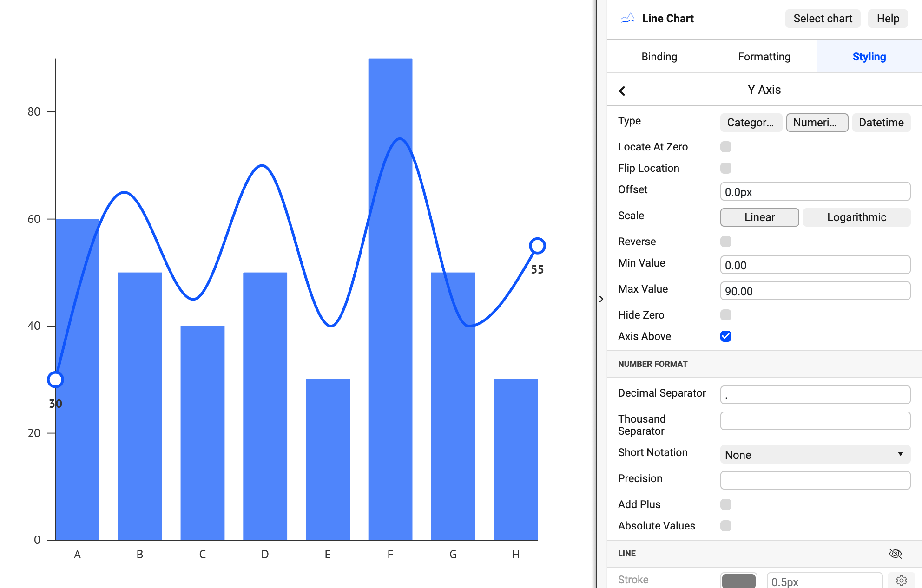Image resolution: width=922 pixels, height=588 pixels.
Task: Hide the line using the eye icon
Action: [x=895, y=553]
